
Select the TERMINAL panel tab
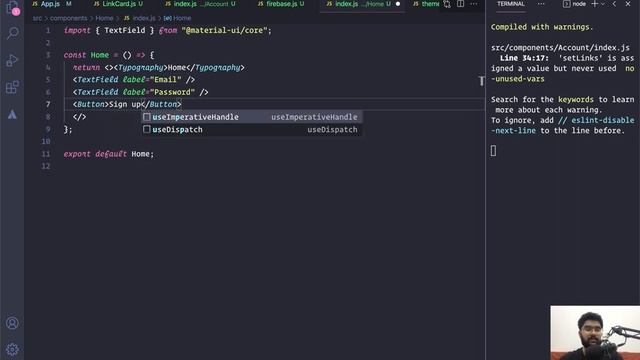[x=511, y=4]
